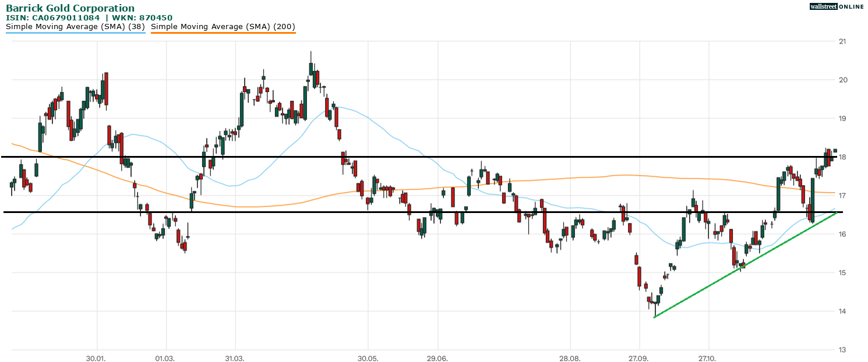Image resolution: width=868 pixels, height=362 pixels.
Task: Click the 30.05. date axis label
Action: click(x=368, y=357)
